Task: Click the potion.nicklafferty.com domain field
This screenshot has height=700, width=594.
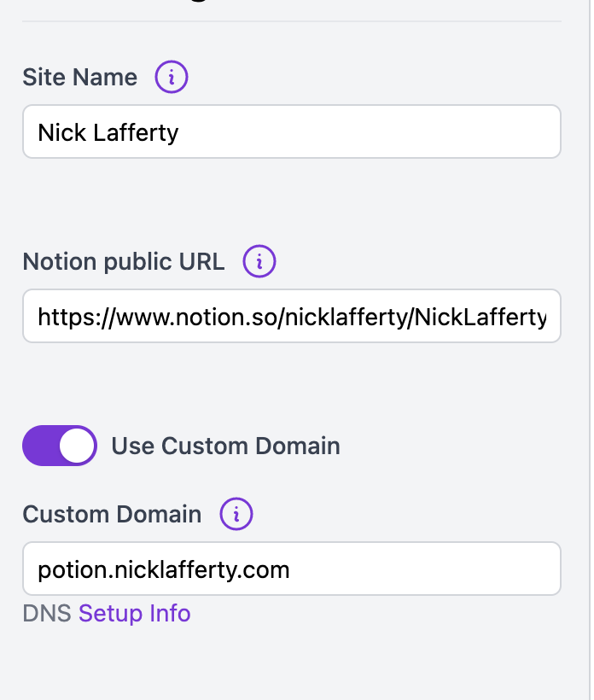Action: coord(291,568)
